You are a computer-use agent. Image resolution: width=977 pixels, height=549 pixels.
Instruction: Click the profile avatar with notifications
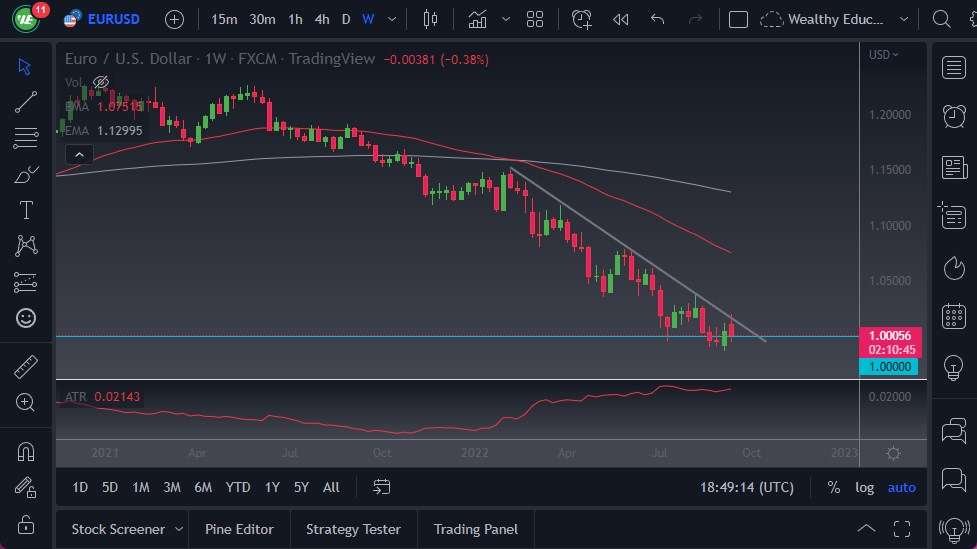[29, 17]
